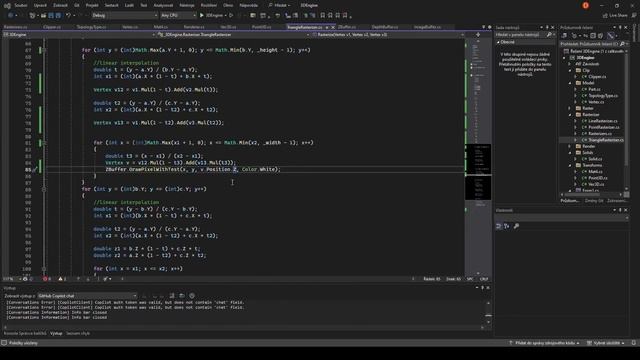Switch to the Vertex.cs editor tab
The image size is (640, 360).
[130, 27]
